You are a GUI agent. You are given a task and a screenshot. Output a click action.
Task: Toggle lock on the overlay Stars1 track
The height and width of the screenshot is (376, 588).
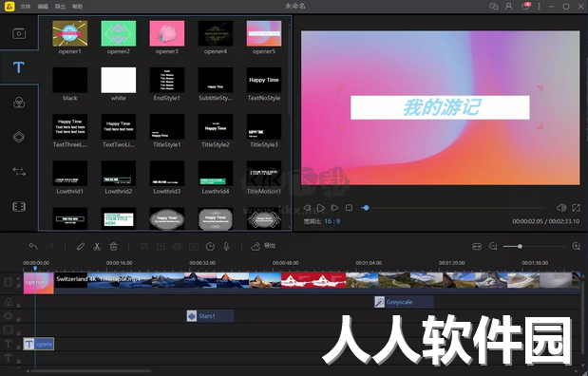coord(18,319)
